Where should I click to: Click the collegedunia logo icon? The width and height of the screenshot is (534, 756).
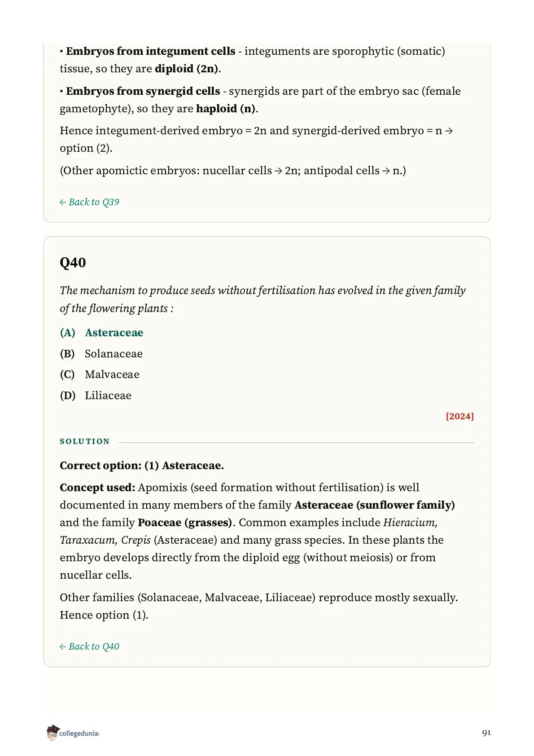coord(52,733)
